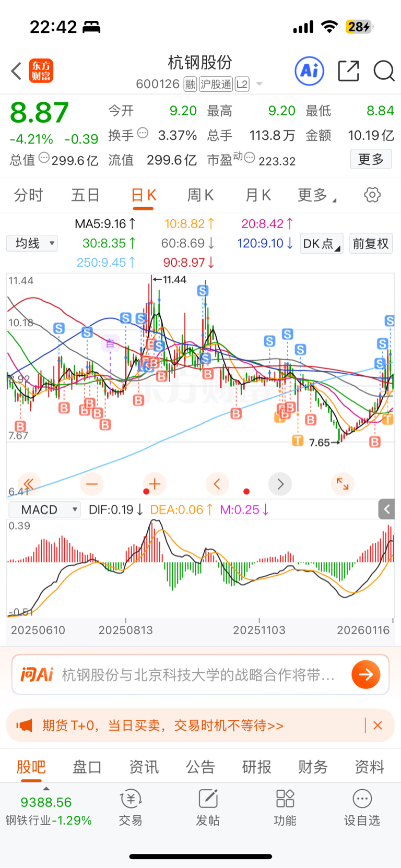Tap the orange send arrow button
This screenshot has height=868, width=401.
[366, 674]
